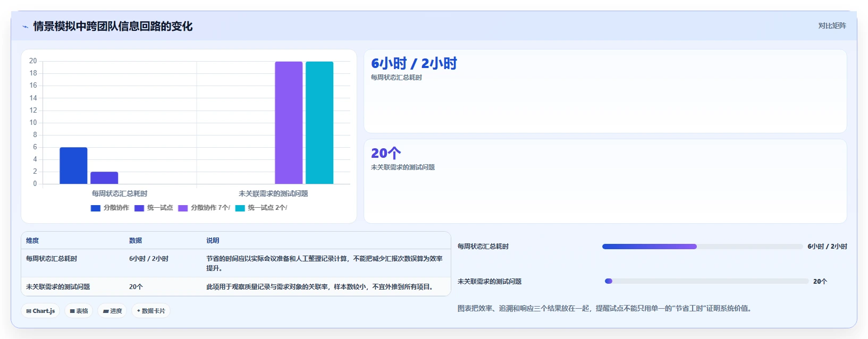Click the 6小时 / 2小时 card heading

[x=414, y=64]
